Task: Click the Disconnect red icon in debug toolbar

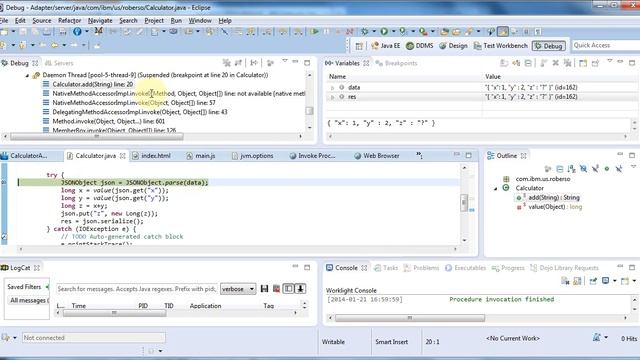Action: click(349, 31)
